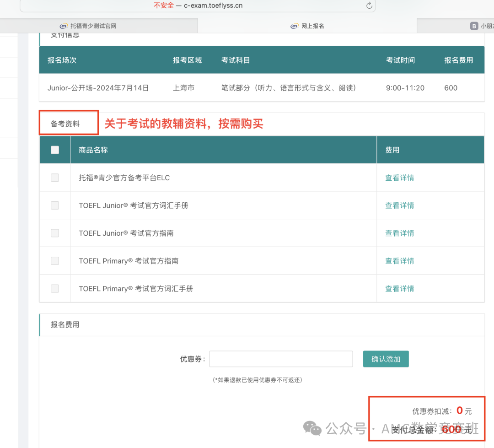Open 查看详情 for TOEFL Primary 考试官方词汇手册
This screenshot has height=448, width=494.
pos(399,288)
